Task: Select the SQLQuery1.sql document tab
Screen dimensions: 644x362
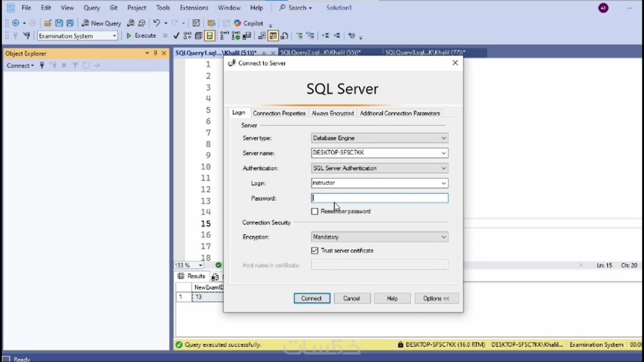Action: [216, 52]
